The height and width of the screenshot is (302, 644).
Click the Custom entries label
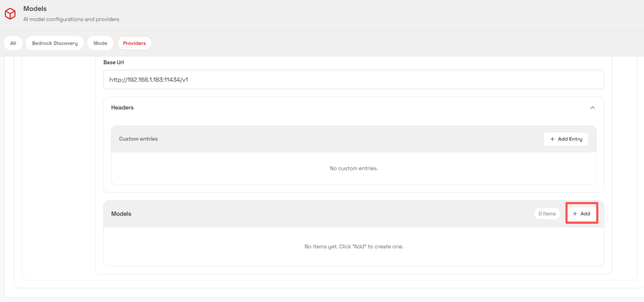coord(138,139)
